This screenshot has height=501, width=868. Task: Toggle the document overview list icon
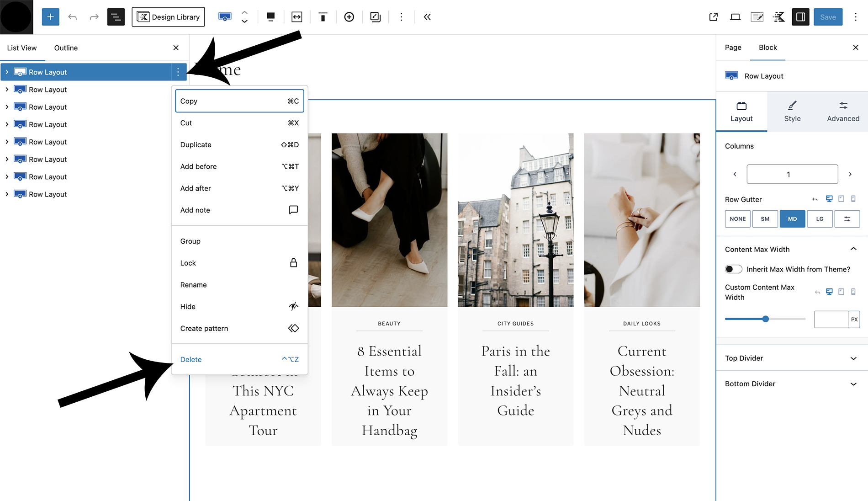[116, 17]
